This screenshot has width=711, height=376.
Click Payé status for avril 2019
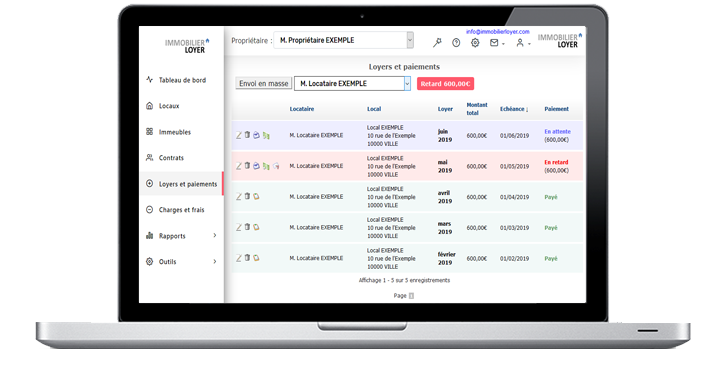551,197
